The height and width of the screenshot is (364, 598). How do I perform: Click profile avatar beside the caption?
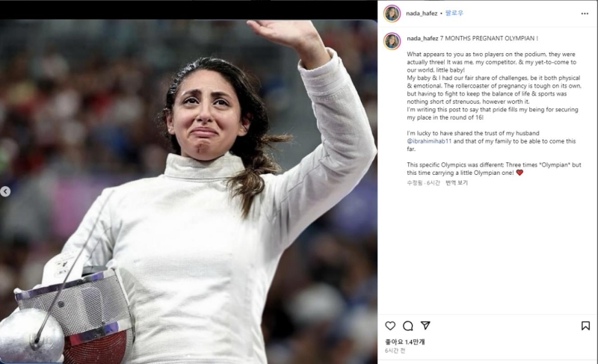392,41
